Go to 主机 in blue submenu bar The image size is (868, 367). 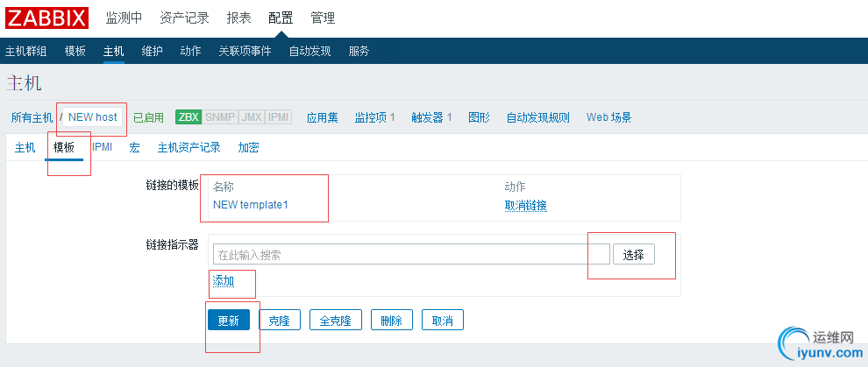pyautogui.click(x=113, y=52)
